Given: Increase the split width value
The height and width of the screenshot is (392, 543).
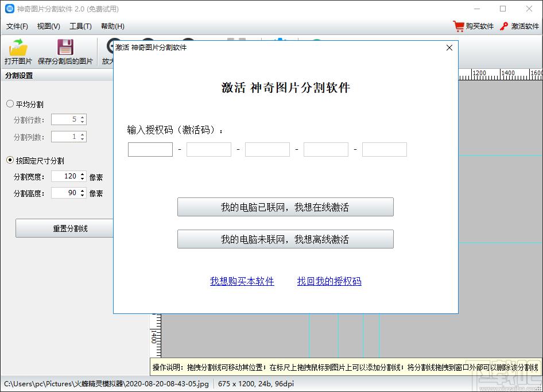Looking at the screenshot, I should [83, 174].
